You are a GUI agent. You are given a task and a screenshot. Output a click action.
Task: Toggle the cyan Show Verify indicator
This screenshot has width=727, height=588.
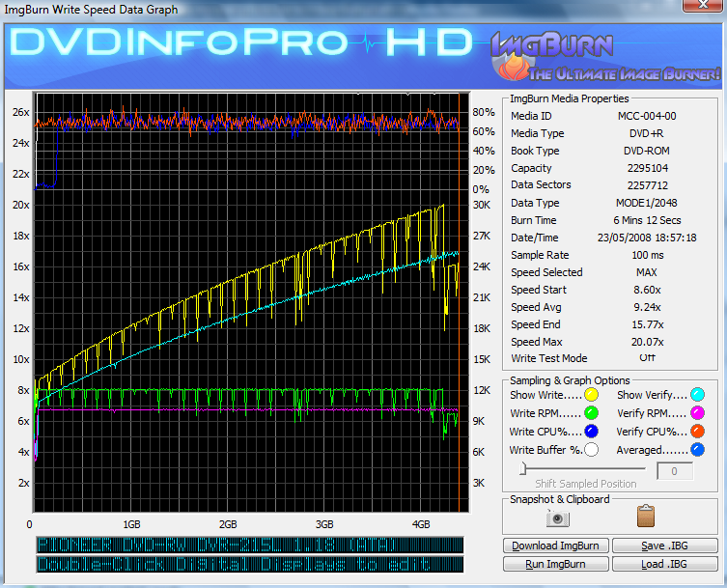(x=697, y=395)
